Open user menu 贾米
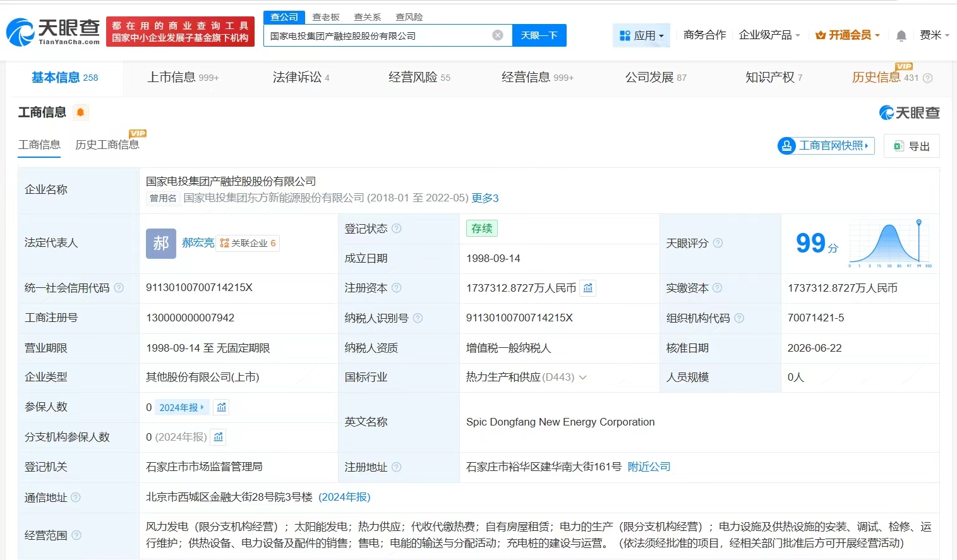 935,35
